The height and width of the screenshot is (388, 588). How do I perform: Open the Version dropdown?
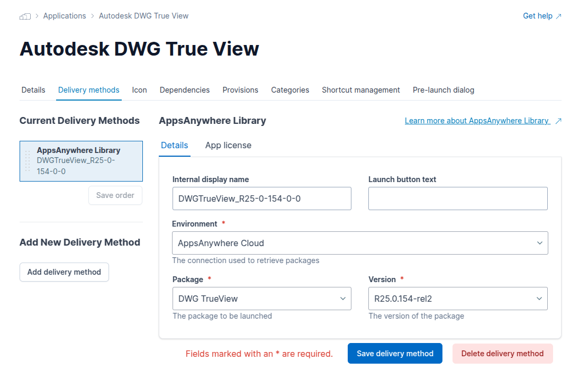tap(457, 299)
